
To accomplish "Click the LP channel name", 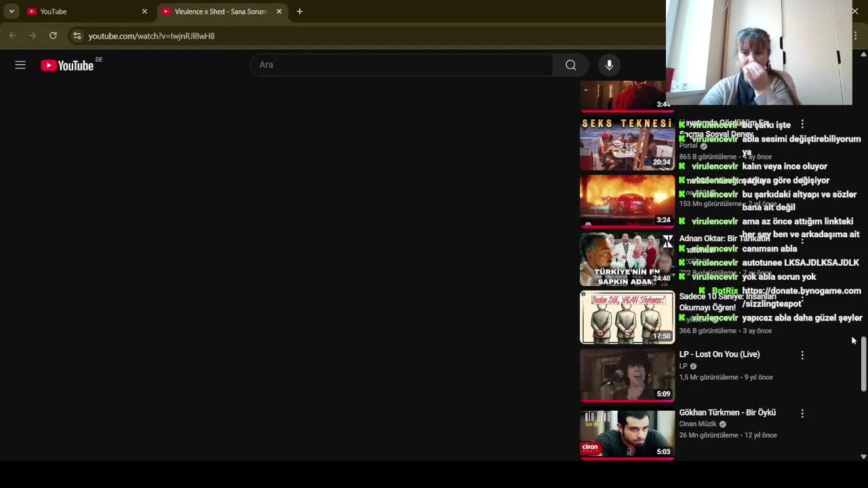I will coord(684,366).
